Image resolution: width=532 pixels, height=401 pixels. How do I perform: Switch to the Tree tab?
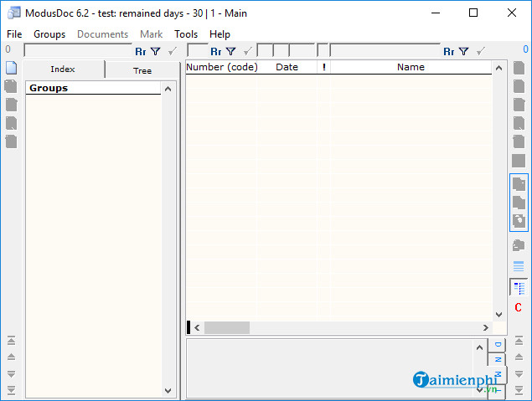(142, 70)
